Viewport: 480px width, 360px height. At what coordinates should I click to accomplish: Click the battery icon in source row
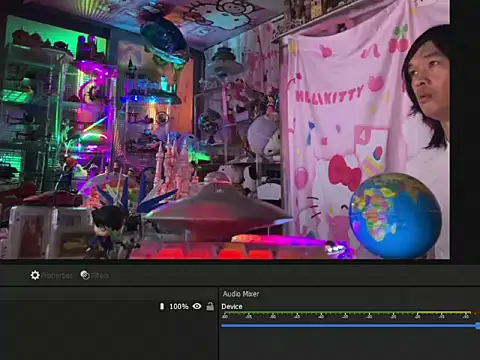pos(162,306)
